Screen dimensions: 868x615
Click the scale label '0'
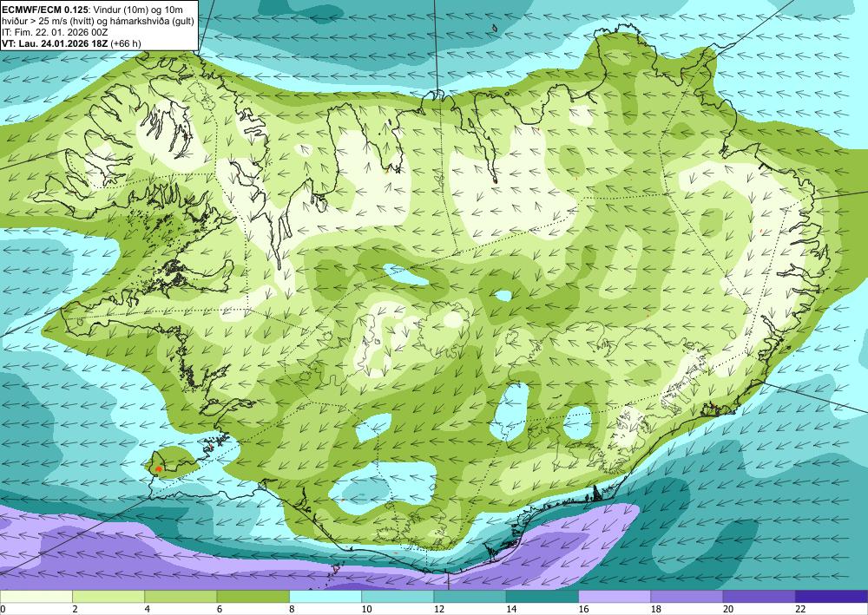coord(3,610)
